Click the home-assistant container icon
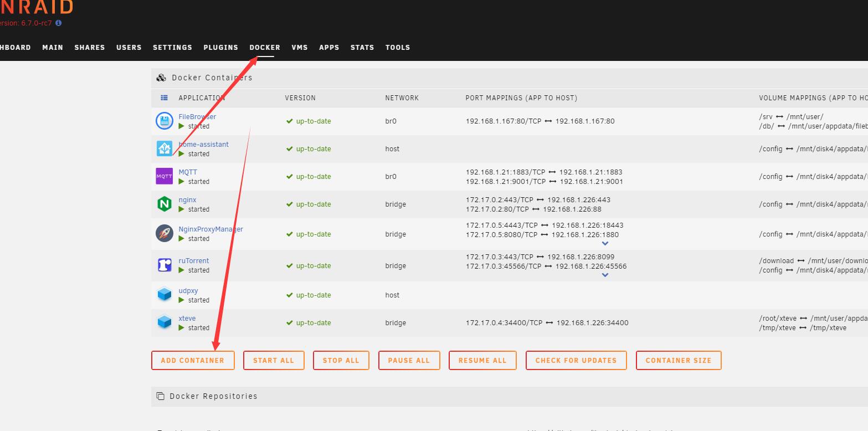The image size is (868, 431). [165, 148]
